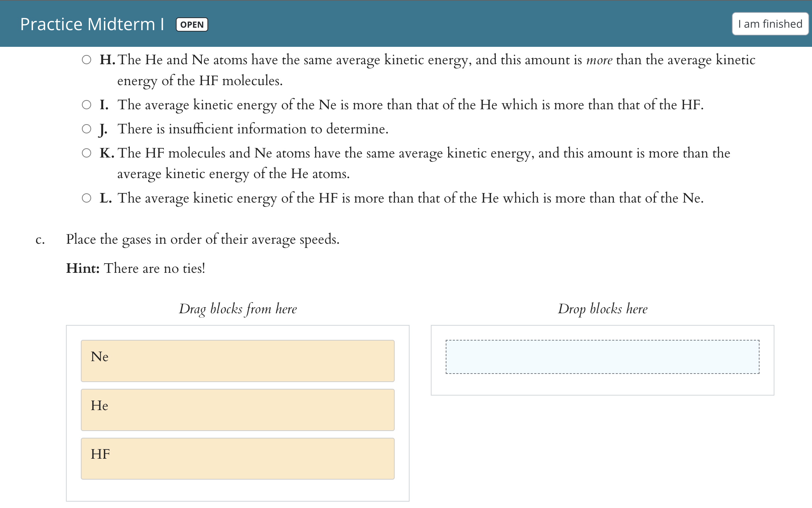Click the He draggable block
The height and width of the screenshot is (508, 812).
click(x=238, y=410)
